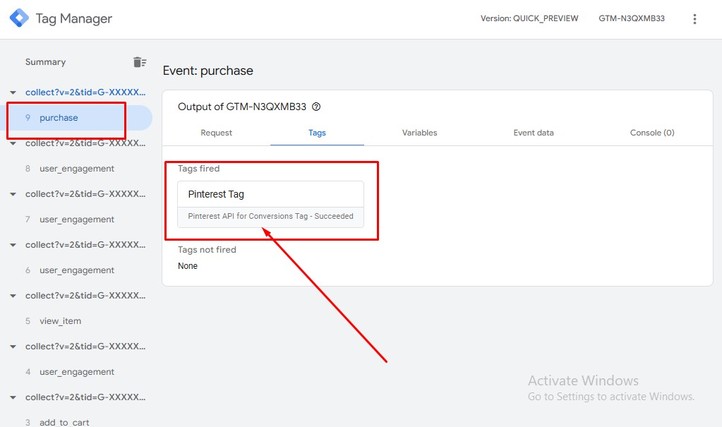Select the view_item event
Image resolution: width=722 pixels, height=427 pixels.
point(61,321)
